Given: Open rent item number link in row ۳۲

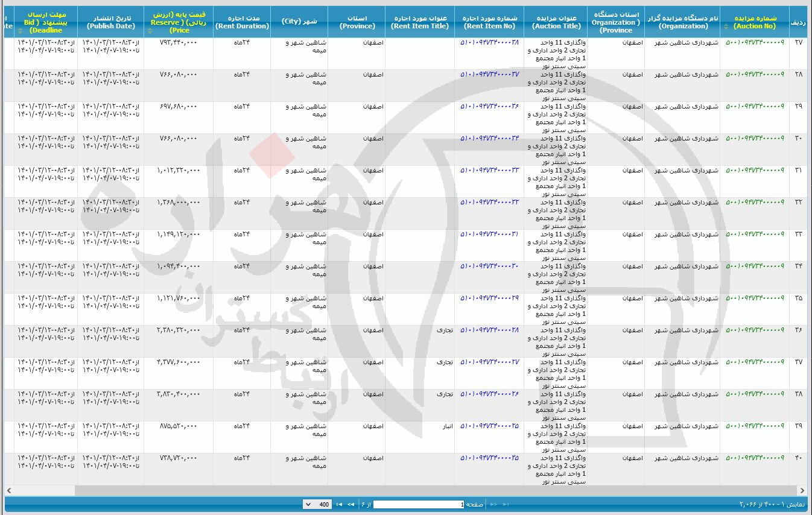Looking at the screenshot, I should (489, 202).
